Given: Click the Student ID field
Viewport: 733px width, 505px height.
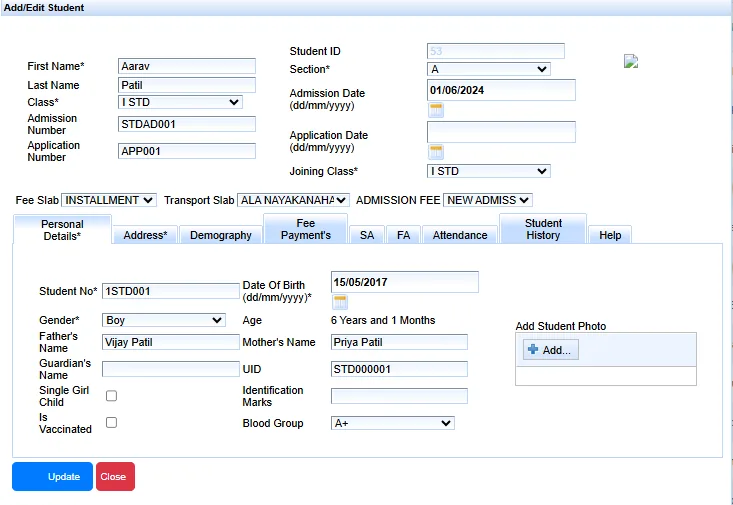Looking at the screenshot, I should pos(496,51).
